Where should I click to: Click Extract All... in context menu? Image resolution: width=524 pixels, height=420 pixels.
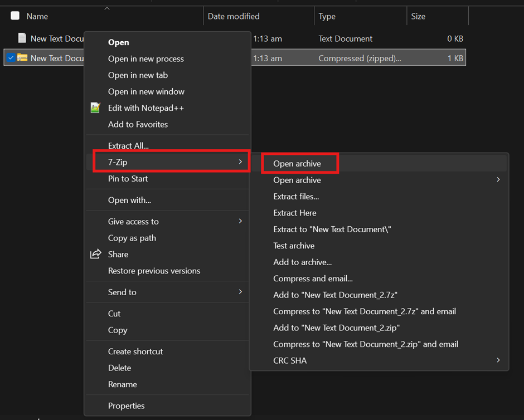tap(128, 146)
